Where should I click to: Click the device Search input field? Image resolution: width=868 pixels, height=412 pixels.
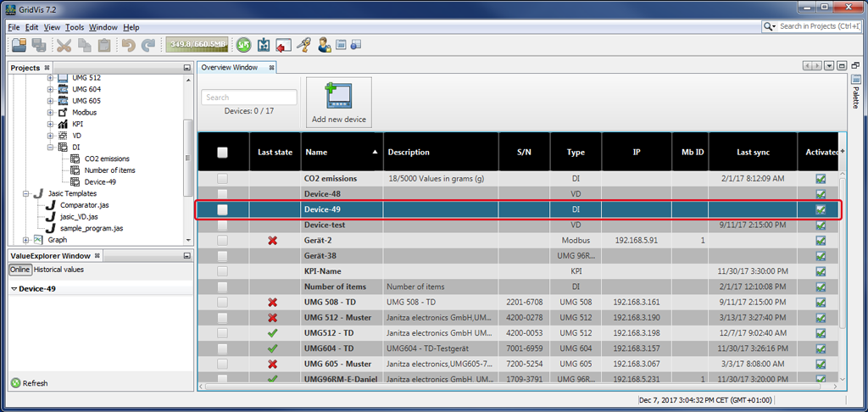coord(249,97)
